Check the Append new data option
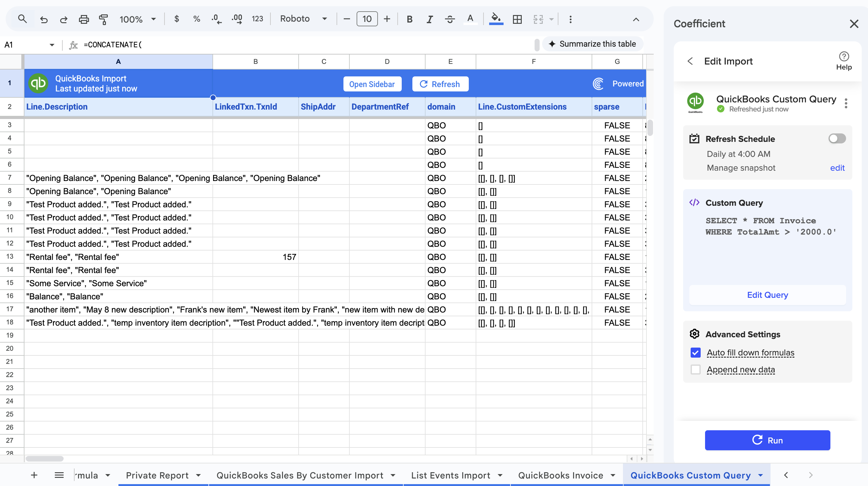This screenshot has width=868, height=486. point(695,370)
